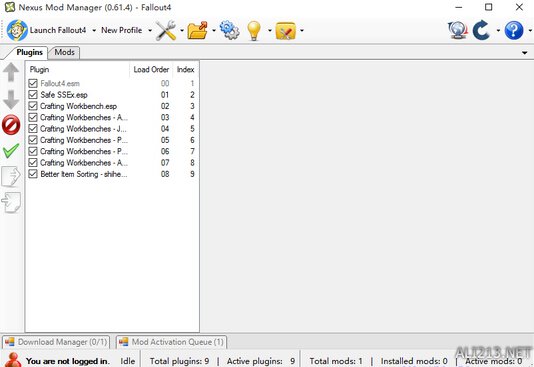The width and height of the screenshot is (534, 367).
Task: Switch to the Mods tab
Action: (64, 52)
